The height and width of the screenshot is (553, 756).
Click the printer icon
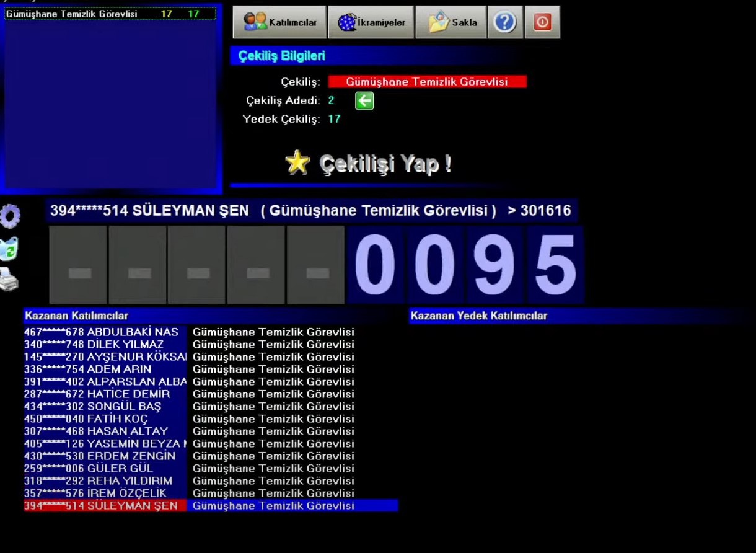pos(9,280)
